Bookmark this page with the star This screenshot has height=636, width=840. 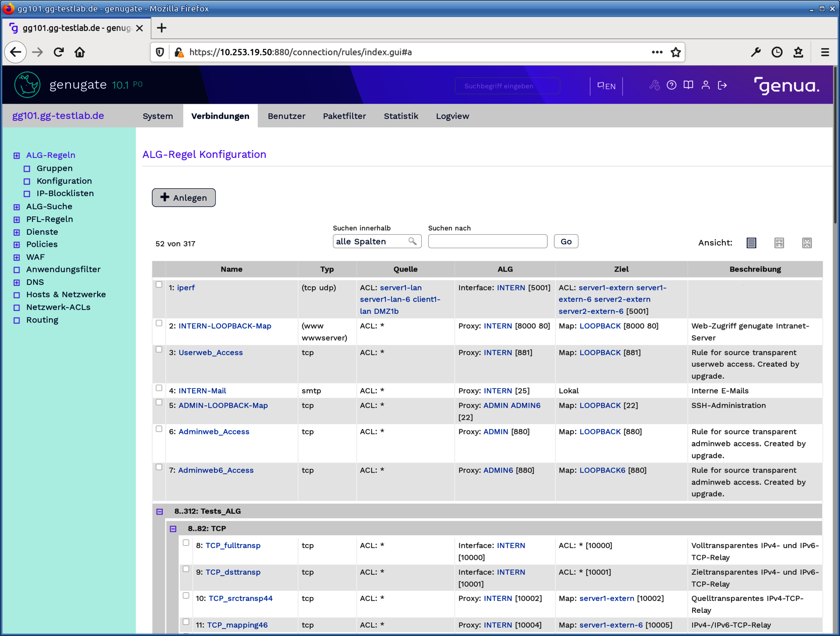(x=676, y=52)
